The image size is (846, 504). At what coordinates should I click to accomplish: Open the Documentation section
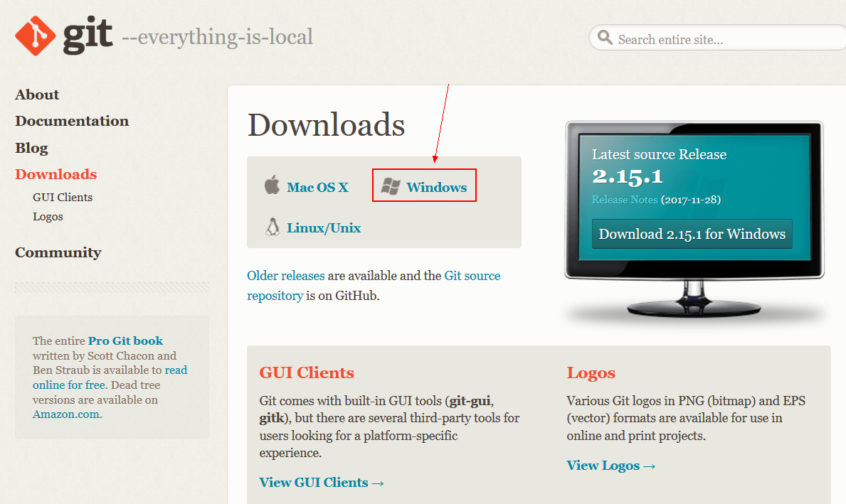tap(72, 121)
